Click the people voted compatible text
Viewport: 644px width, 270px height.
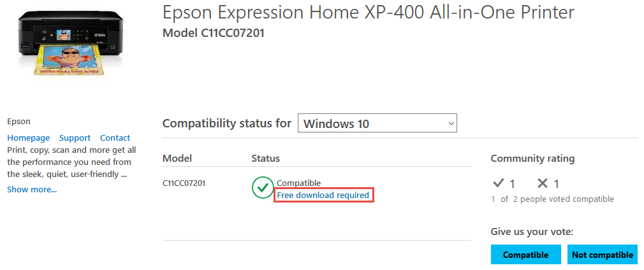tap(552, 199)
